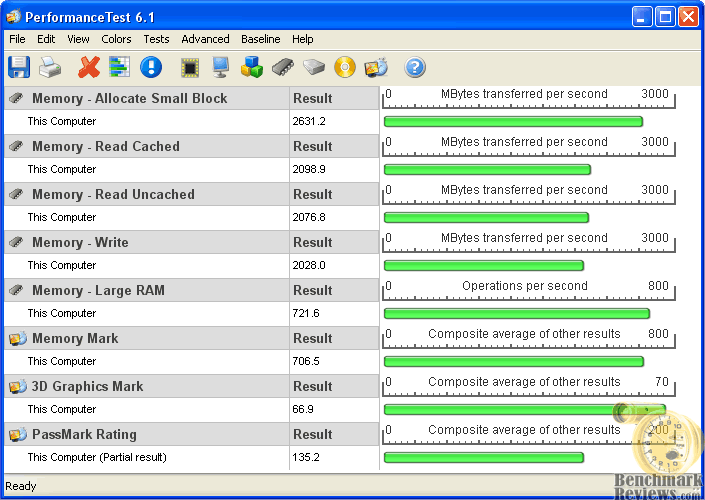Select the PassMark Rating header text

tap(84, 435)
